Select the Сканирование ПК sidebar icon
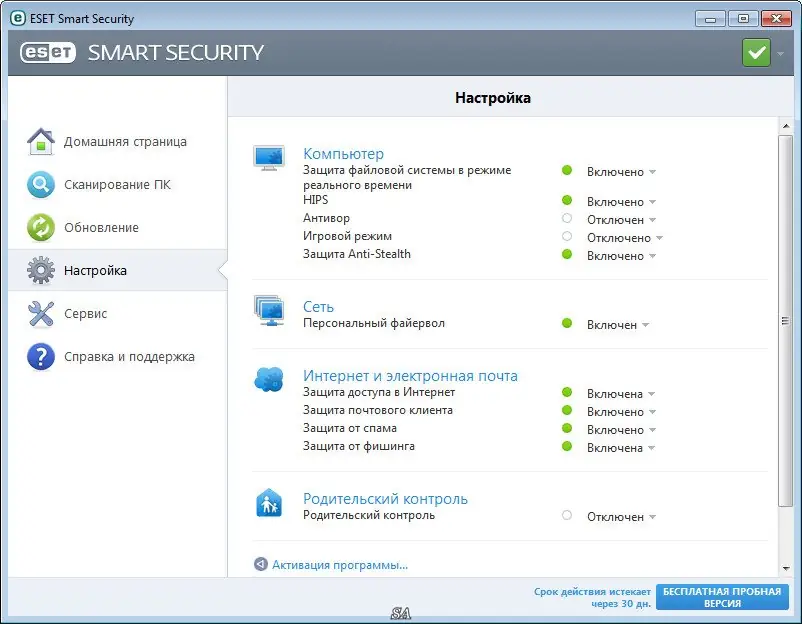 click(41, 184)
